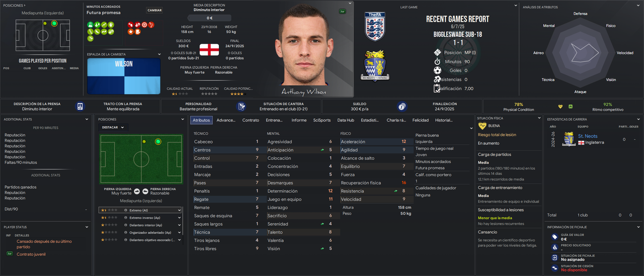
Task: Expand the Espalda de la camiseta dropdown
Action: coord(159,54)
